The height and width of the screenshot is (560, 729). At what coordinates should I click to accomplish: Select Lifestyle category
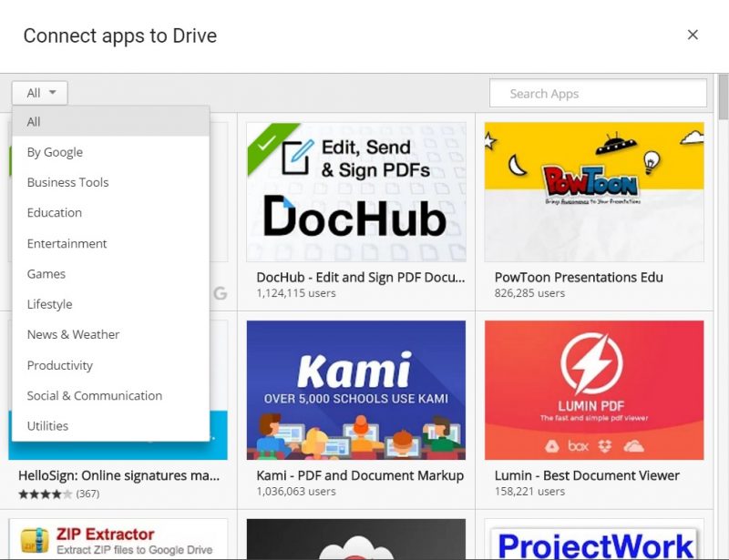(111, 304)
